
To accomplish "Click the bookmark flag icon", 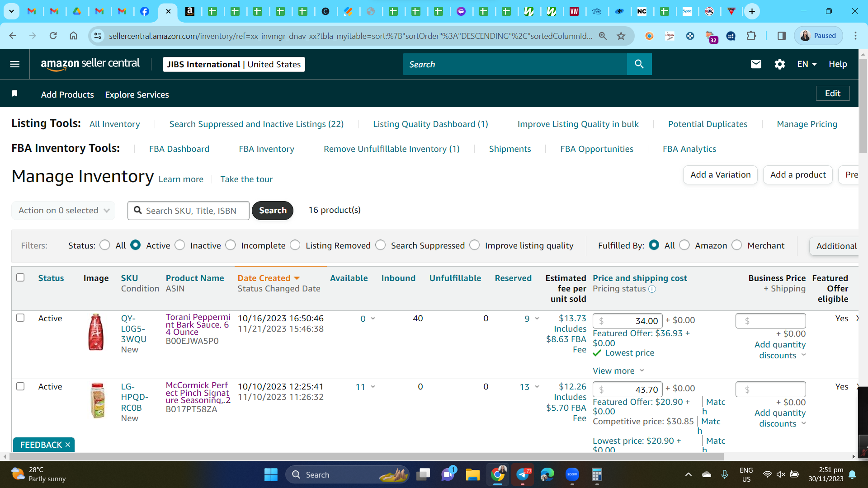I will [x=15, y=94].
